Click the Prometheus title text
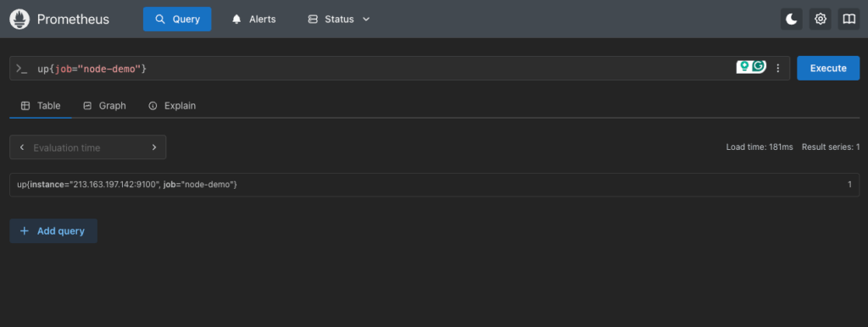Image resolution: width=868 pixels, height=327 pixels. pyautogui.click(x=73, y=19)
